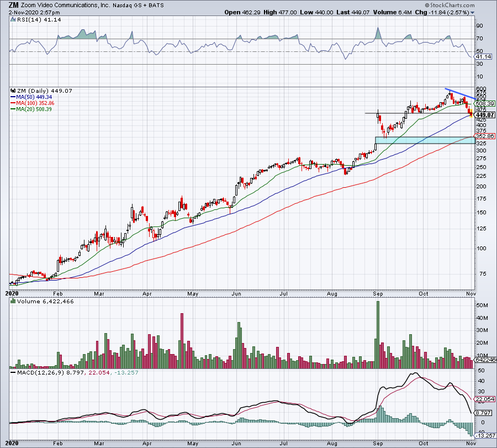497x448 pixels.
Task: Click the 6422466 volume tag on the axis
Action: pyautogui.click(x=485, y=360)
